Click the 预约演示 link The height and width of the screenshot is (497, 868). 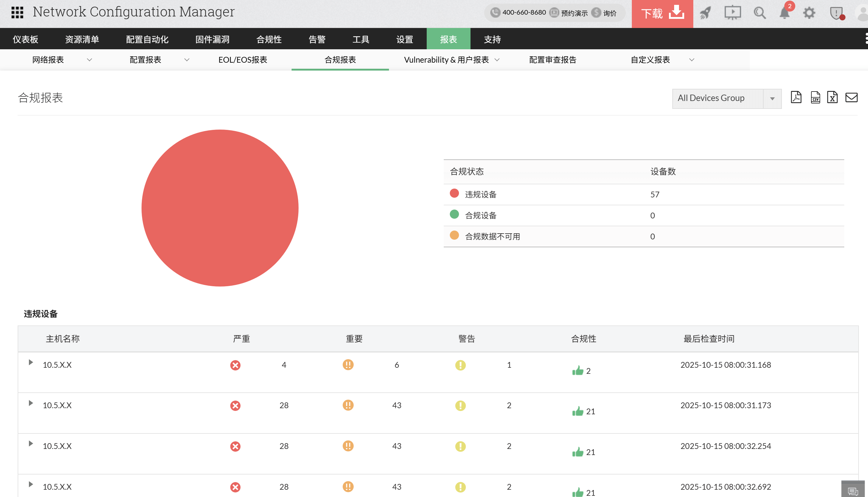[x=574, y=13]
